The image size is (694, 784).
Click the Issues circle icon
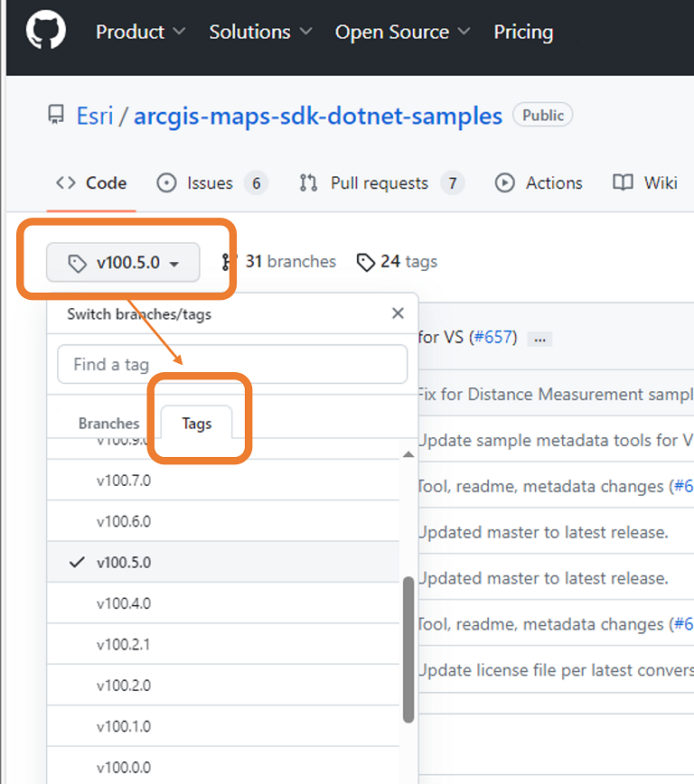click(x=166, y=183)
